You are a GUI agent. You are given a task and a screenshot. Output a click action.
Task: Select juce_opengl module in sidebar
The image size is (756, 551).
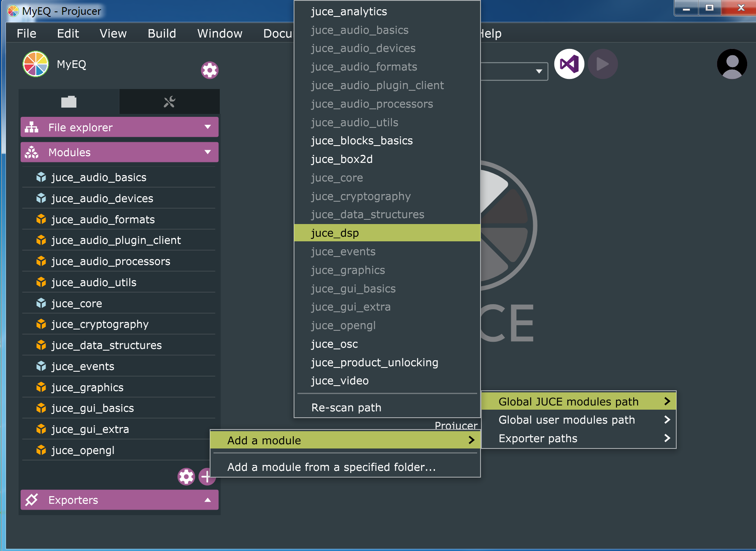(x=83, y=450)
